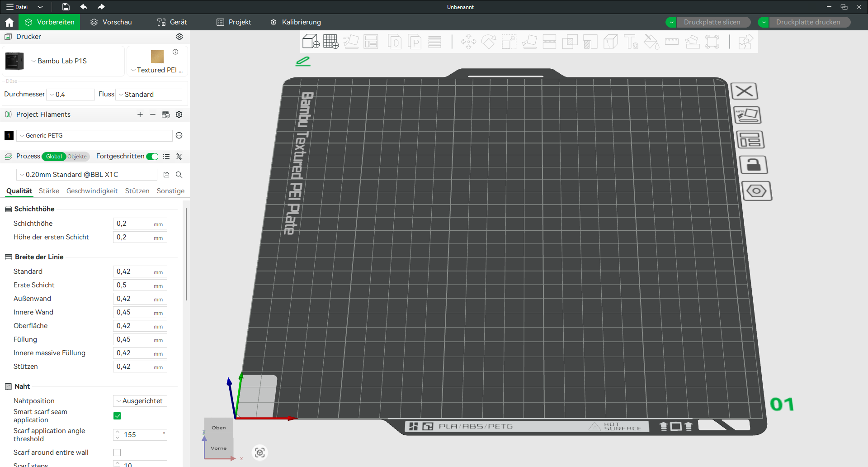Uncheck Smart scarf seam application
The width and height of the screenshot is (868, 467).
coord(117,416)
